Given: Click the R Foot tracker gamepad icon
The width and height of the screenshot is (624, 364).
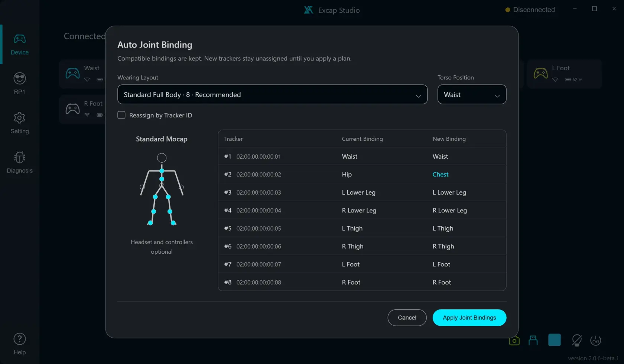Looking at the screenshot, I should 72,109.
